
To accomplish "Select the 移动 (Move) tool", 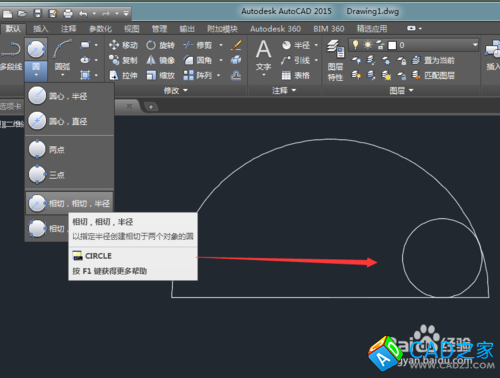I will [x=123, y=45].
